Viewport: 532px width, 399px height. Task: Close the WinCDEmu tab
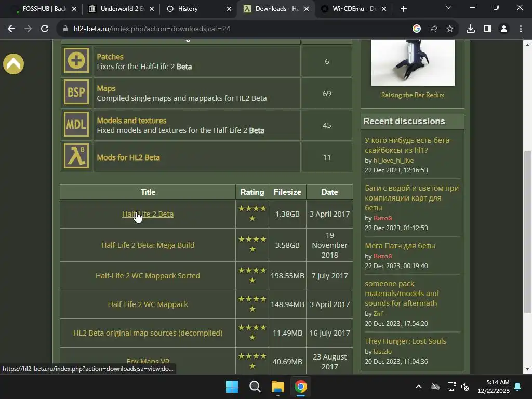[384, 9]
